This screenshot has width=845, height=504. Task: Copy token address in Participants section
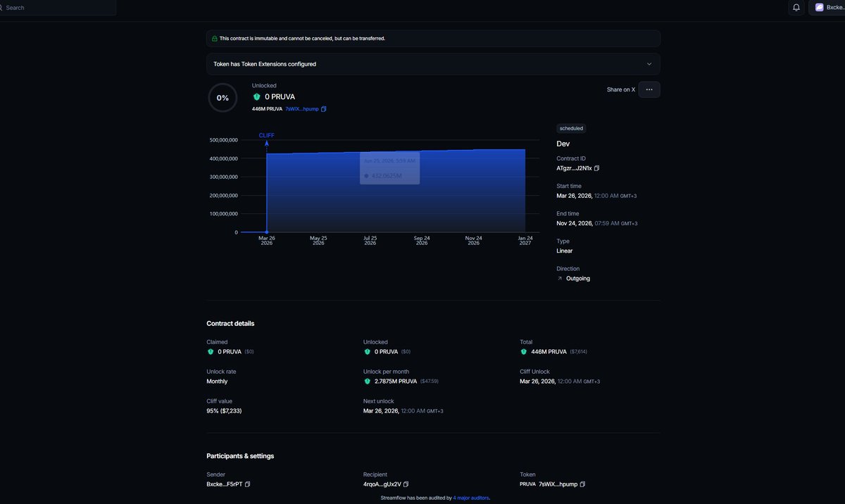point(582,484)
